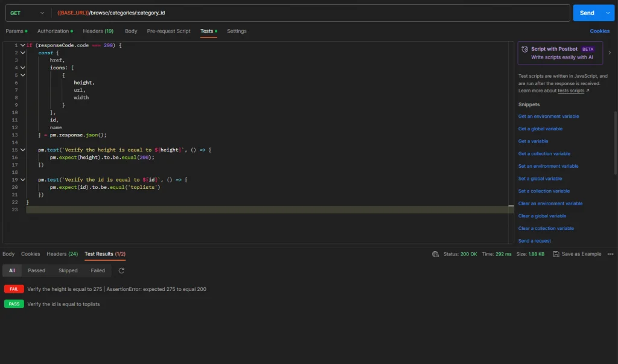Click the Save as Example disk icon
Image resolution: width=618 pixels, height=364 pixels.
[556, 254]
